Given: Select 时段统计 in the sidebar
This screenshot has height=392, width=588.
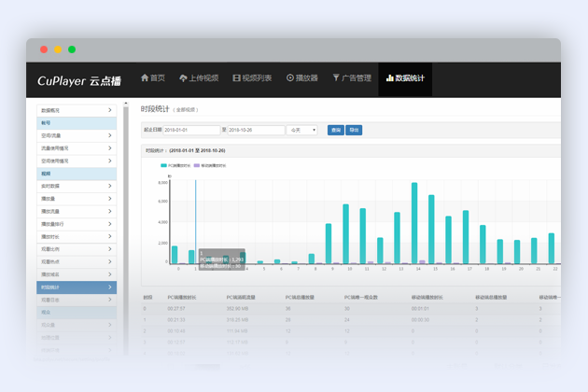Looking at the screenshot, I should click(x=77, y=287).
